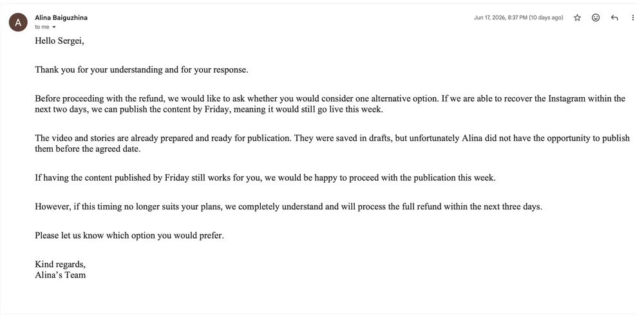Click the 'to me' recipient text
Viewport: 644px width, 316px height.
(42, 27)
